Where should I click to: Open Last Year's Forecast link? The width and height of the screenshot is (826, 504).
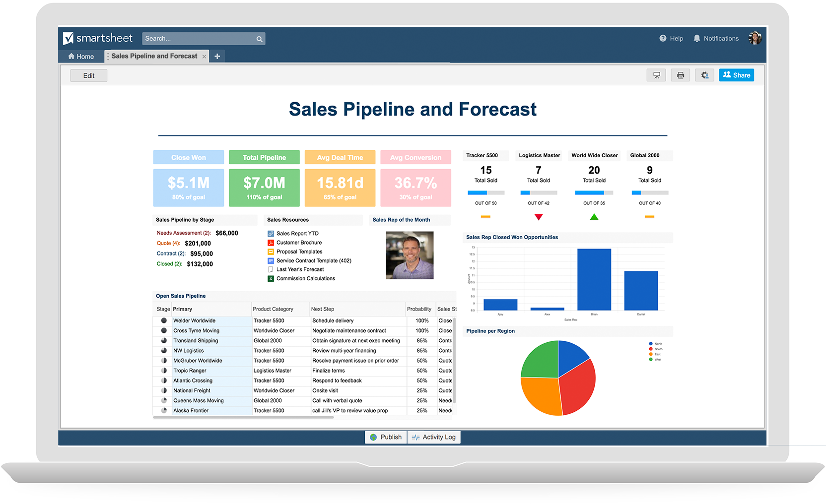tap(300, 269)
